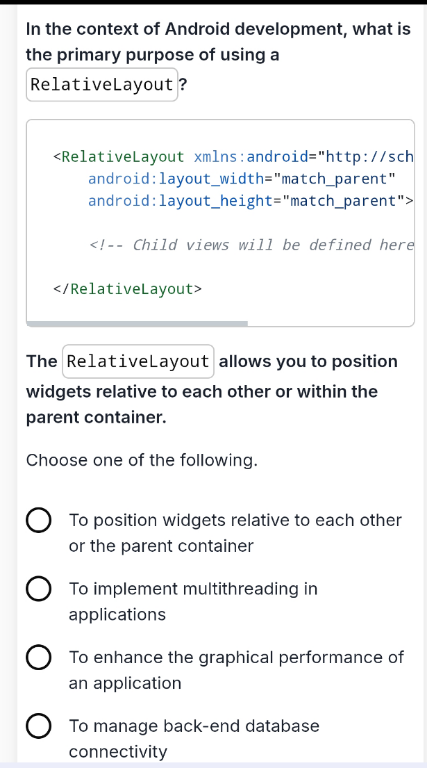Select the multithreading radio button option
Viewport: 427px width, 768px height.
(38, 589)
